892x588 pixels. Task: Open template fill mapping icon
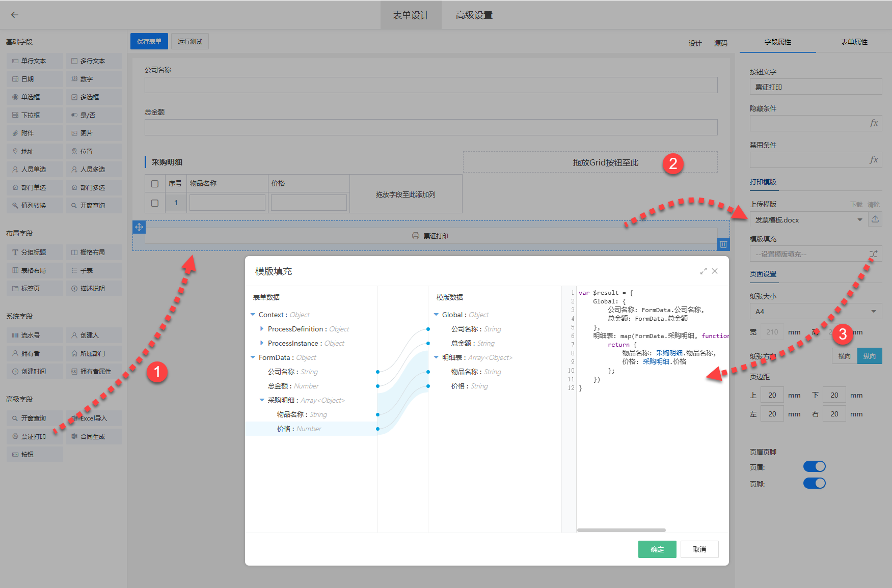(873, 254)
